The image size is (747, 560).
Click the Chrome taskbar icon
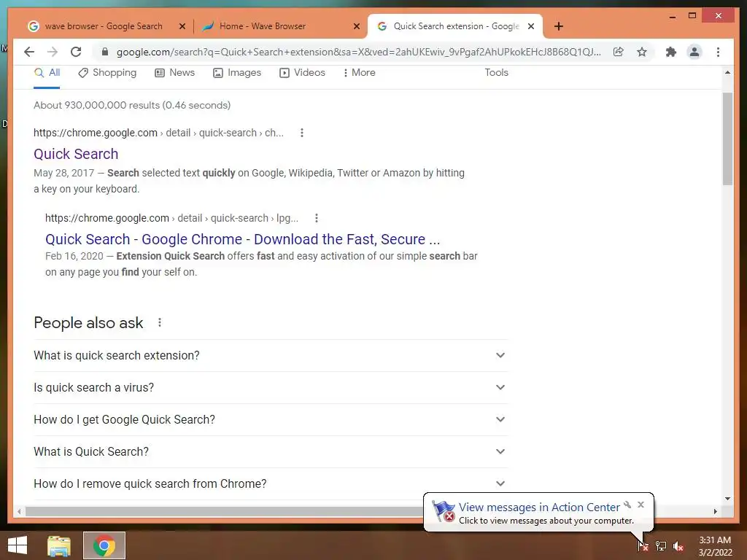click(x=104, y=545)
